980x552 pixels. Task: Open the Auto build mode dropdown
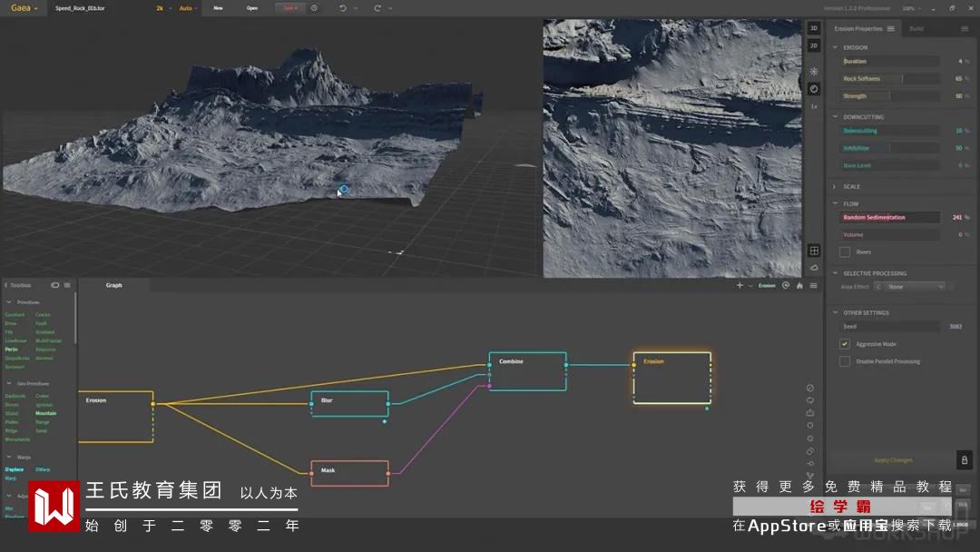coord(188,8)
